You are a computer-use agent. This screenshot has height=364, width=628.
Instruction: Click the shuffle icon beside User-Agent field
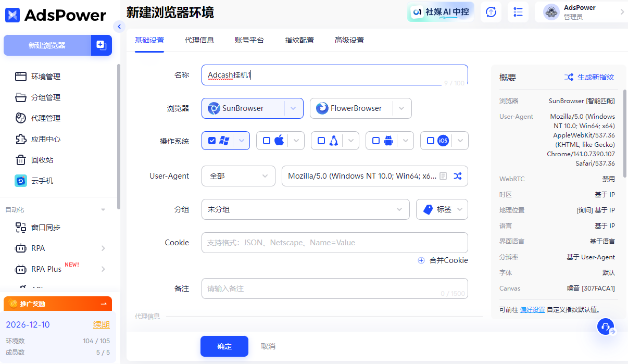pyautogui.click(x=457, y=176)
